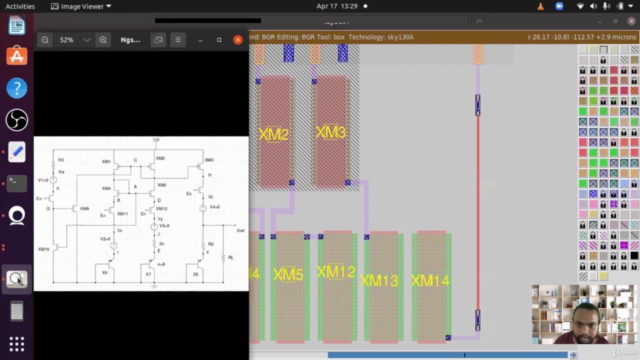Select the XM2 transistor in layout
This screenshot has height=360, width=640.
coord(274,133)
